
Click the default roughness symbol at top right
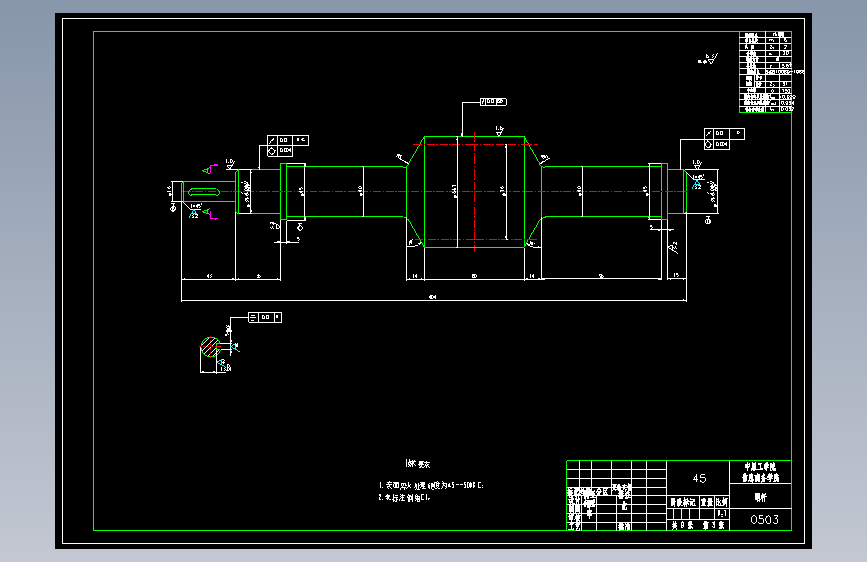pyautogui.click(x=708, y=59)
